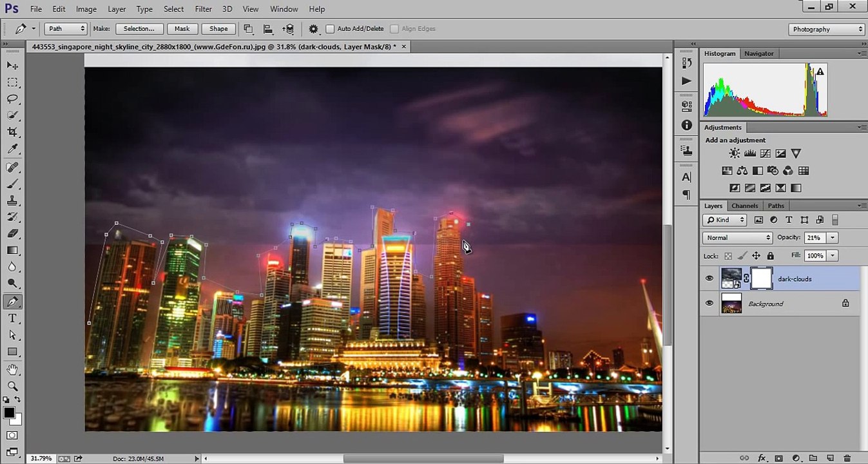The image size is (868, 464).
Task: Select the Eyedropper tool
Action: click(x=12, y=150)
